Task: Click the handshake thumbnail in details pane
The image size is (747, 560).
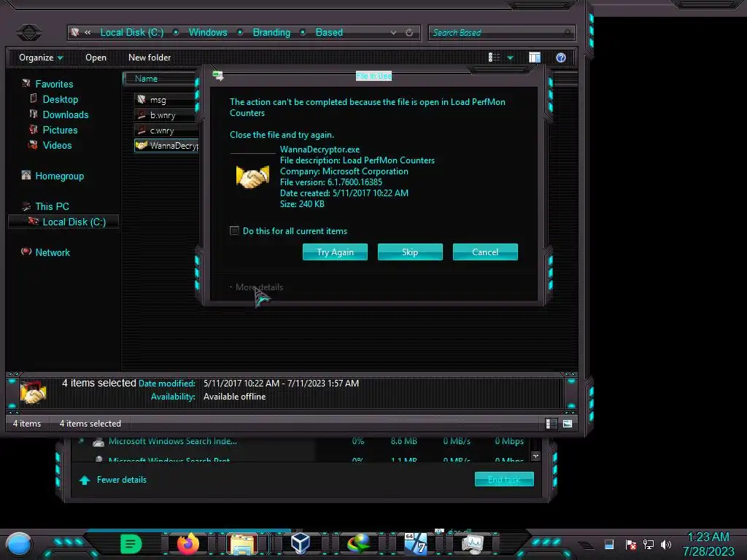Action: (x=33, y=392)
